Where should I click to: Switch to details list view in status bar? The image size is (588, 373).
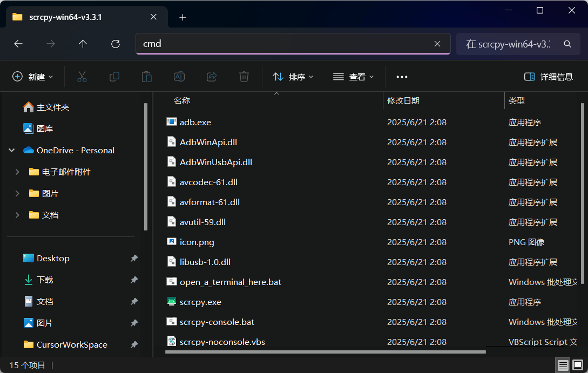point(563,365)
